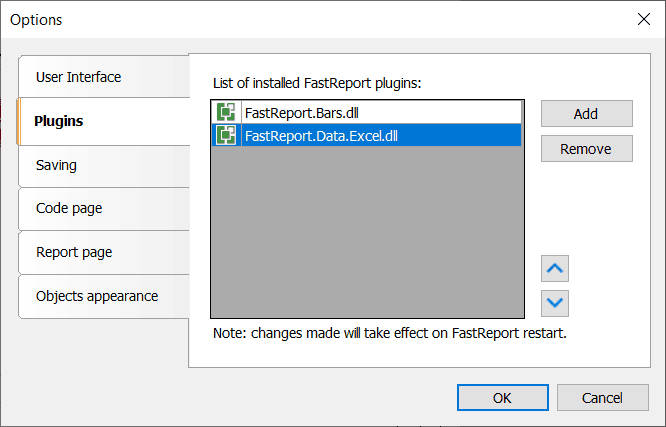Click the FastReport.Bars.dll plugin icon
The width and height of the screenshot is (666, 427).
[x=226, y=113]
